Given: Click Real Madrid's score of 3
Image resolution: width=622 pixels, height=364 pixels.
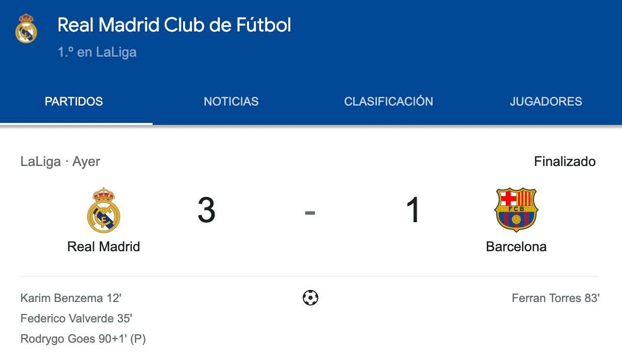Looking at the screenshot, I should coord(206,211).
